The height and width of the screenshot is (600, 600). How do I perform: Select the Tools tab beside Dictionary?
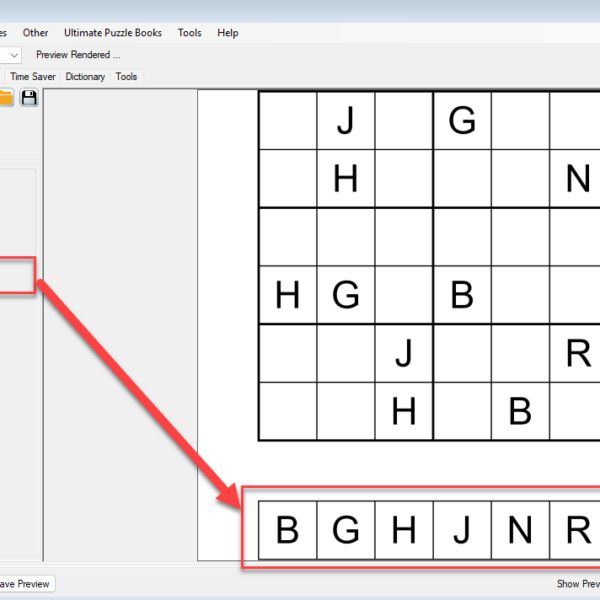[126, 76]
